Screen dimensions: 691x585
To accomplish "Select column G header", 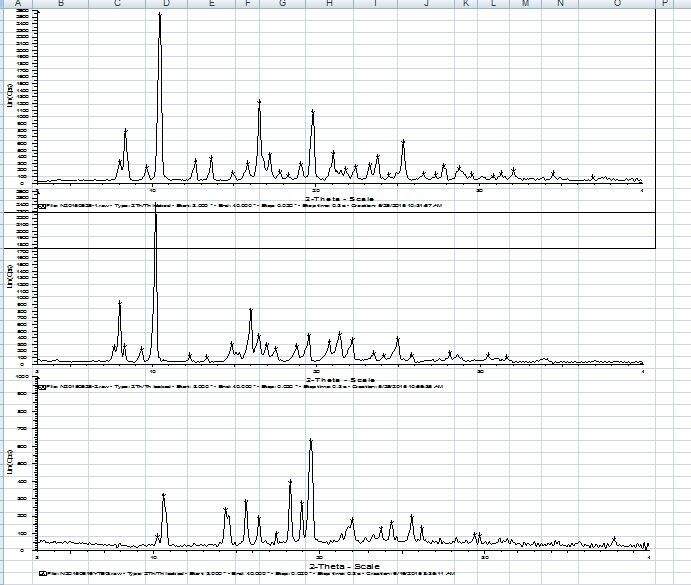I will point(282,4).
